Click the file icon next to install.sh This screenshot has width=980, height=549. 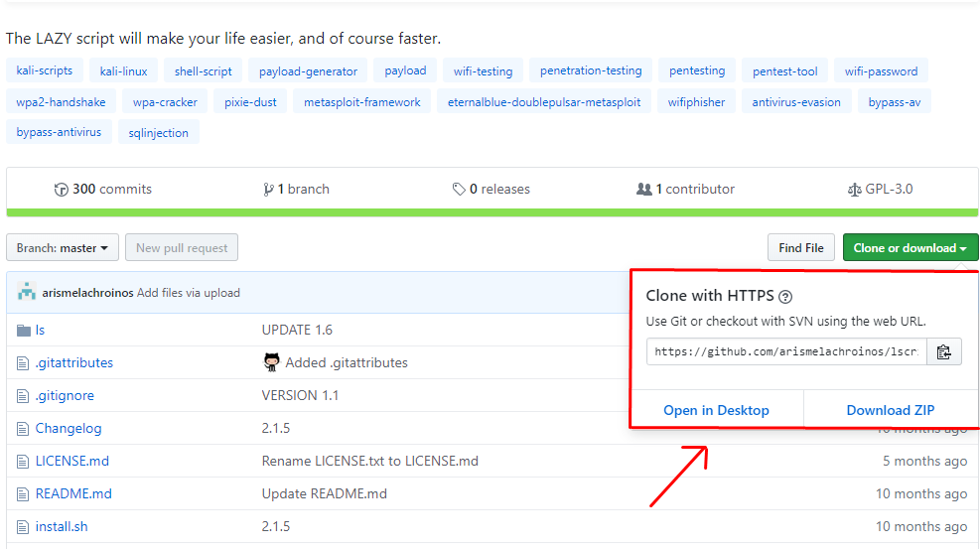(23, 527)
